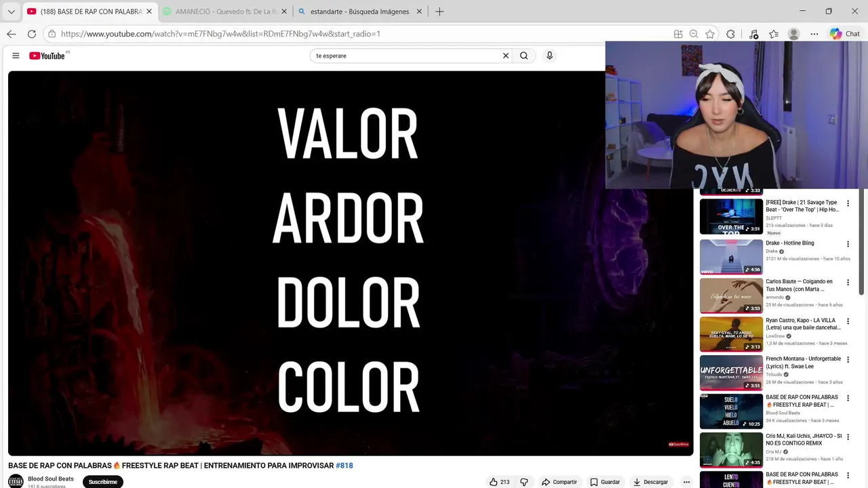The width and height of the screenshot is (868, 488).
Task: Open SUELO VUELO HIELO ABUELO rap base thumbnail
Action: (731, 411)
